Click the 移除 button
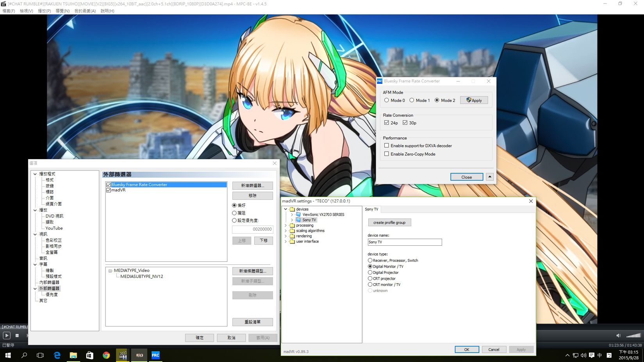This screenshot has width=644, height=362. point(253,195)
